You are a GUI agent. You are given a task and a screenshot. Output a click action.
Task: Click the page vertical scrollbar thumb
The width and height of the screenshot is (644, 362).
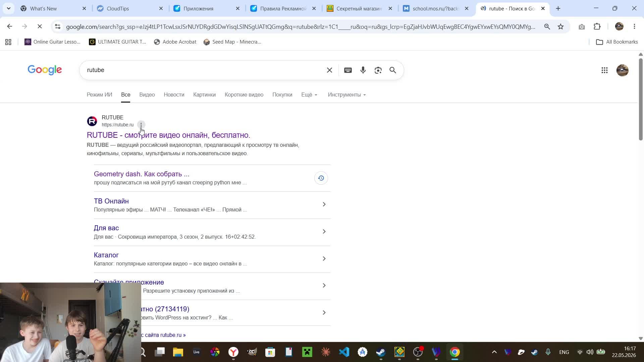(x=640, y=100)
